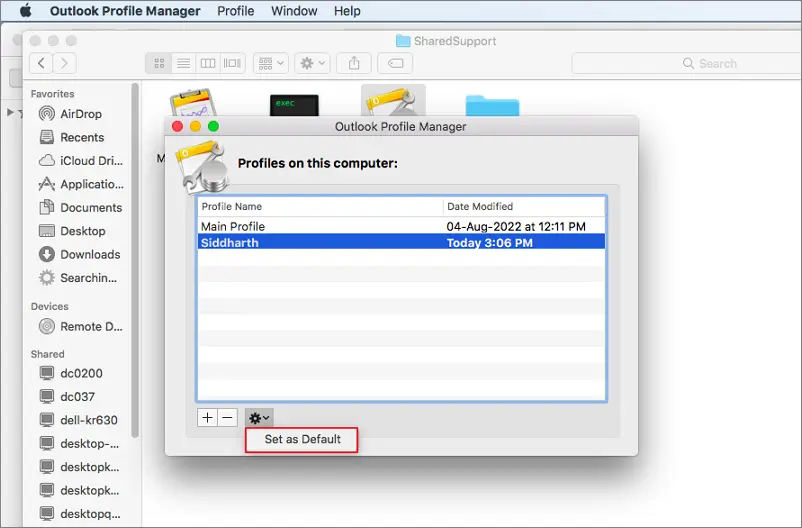802x528 pixels.
Task: Open the Profile menu
Action: [235, 11]
